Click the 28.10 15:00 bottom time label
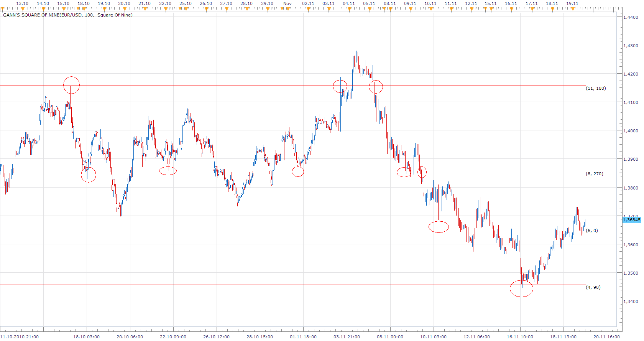 [260, 337]
